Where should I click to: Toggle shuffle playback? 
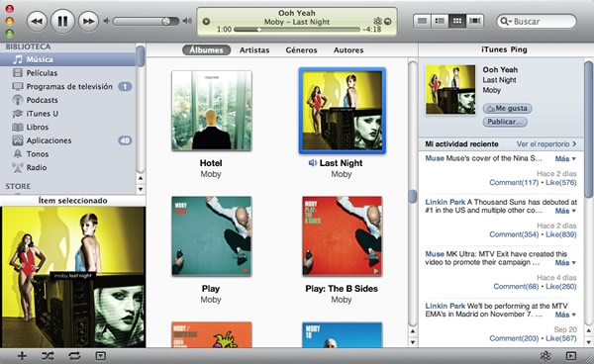[x=48, y=356]
